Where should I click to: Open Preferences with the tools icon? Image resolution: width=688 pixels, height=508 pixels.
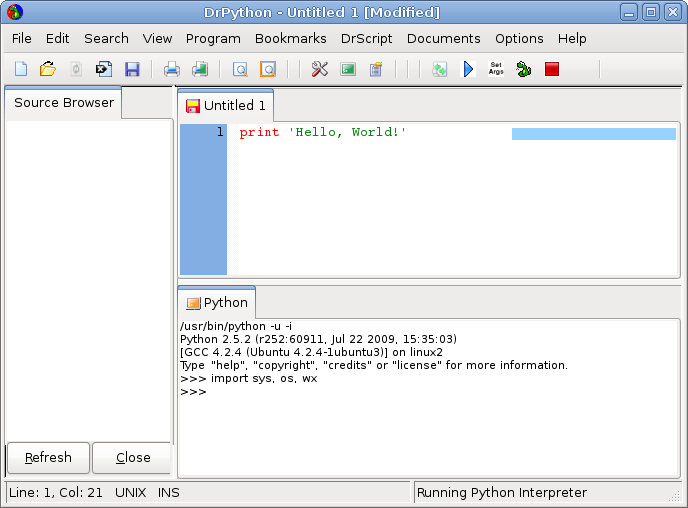click(320, 69)
